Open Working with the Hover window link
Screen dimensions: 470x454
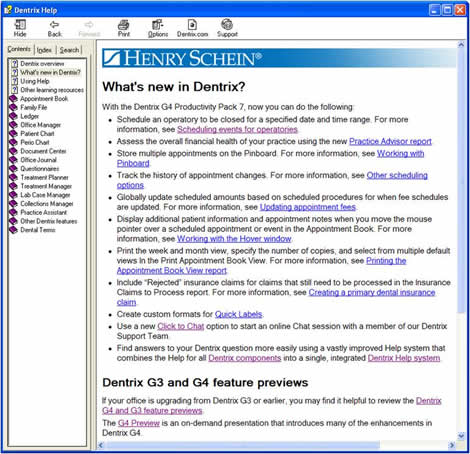[234, 239]
